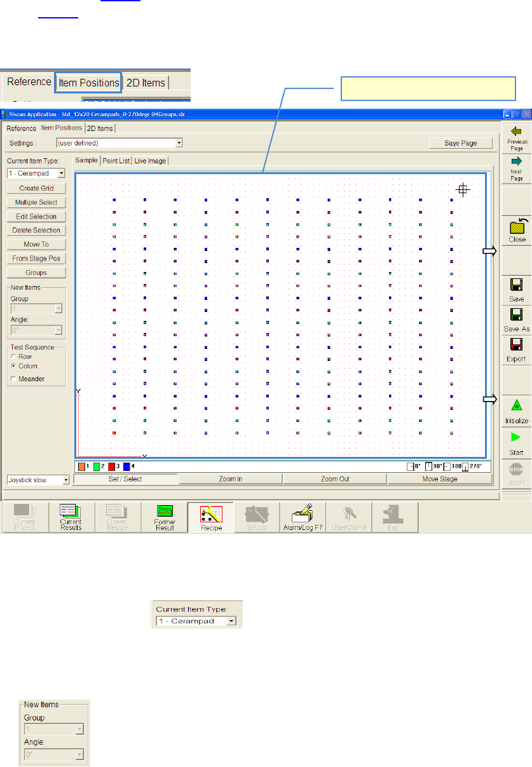Open Alarm/Log F7 icon

[303, 517]
